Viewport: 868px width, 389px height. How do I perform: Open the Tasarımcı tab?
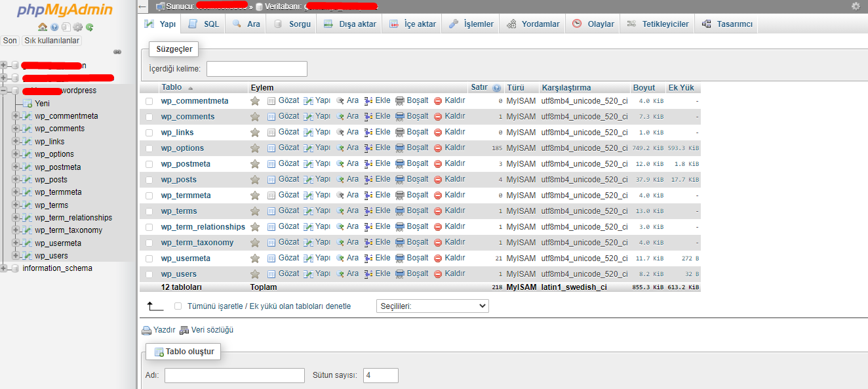727,24
